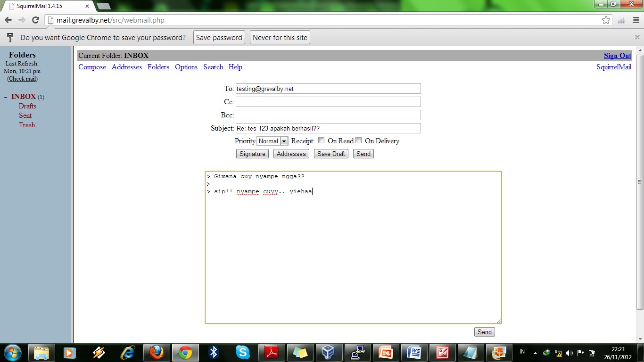Save the message as a draft
Viewport: 644px width, 362px height.
(330, 153)
